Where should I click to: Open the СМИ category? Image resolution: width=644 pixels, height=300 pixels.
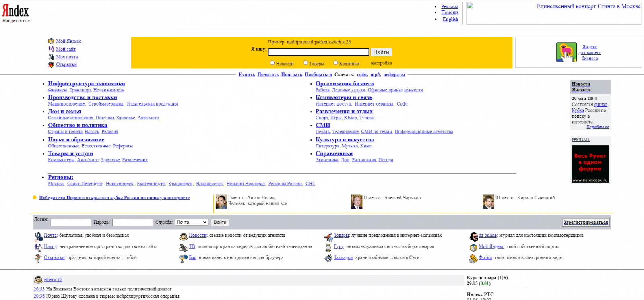[x=323, y=125]
